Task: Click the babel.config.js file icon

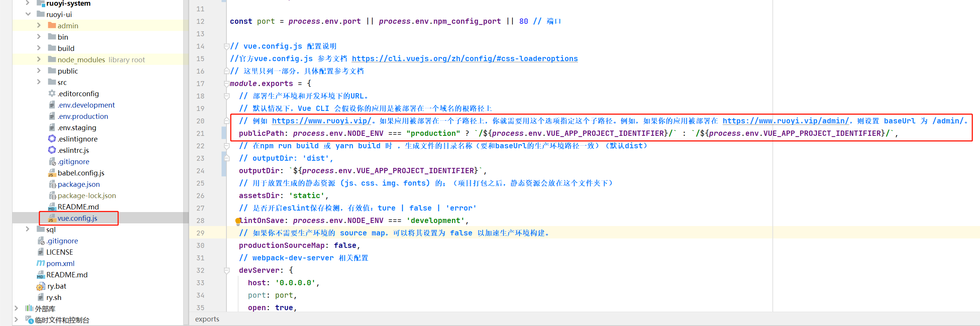Action: click(x=52, y=173)
